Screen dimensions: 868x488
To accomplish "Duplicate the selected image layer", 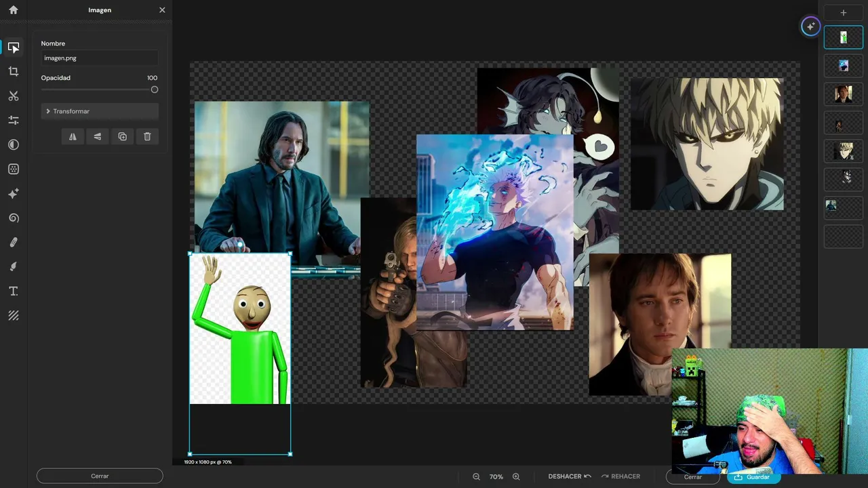I will click(123, 136).
